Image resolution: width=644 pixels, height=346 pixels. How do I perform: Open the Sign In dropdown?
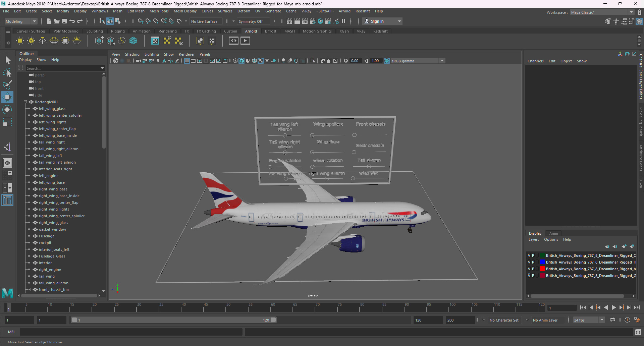[382, 21]
